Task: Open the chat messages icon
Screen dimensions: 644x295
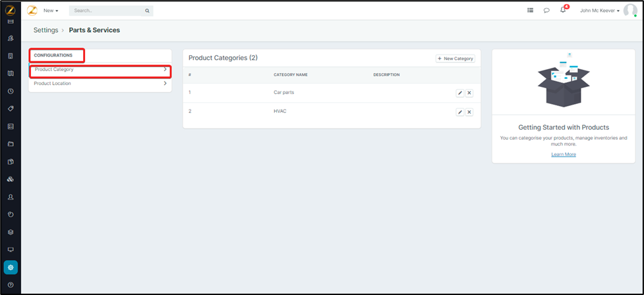Action: [x=546, y=11]
